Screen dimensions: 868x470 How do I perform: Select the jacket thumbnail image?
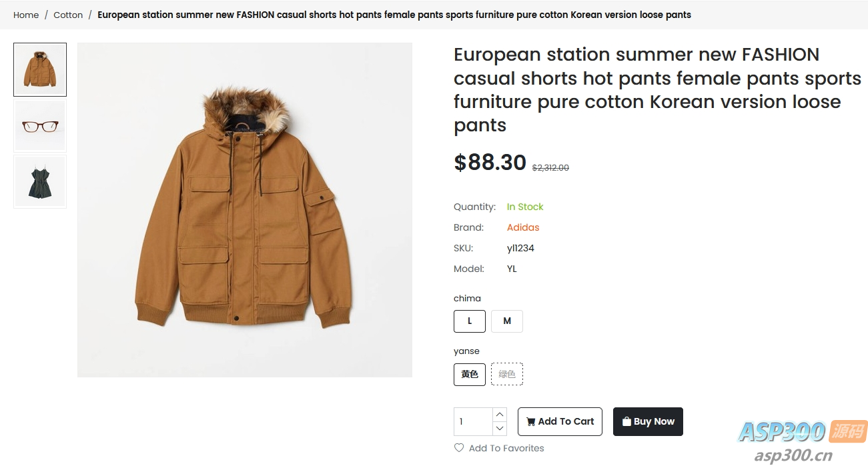[x=40, y=70]
